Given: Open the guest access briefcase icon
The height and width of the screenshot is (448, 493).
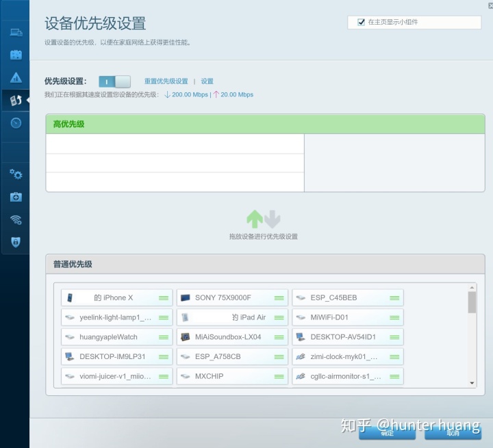Looking at the screenshot, I should pyautogui.click(x=16, y=55).
